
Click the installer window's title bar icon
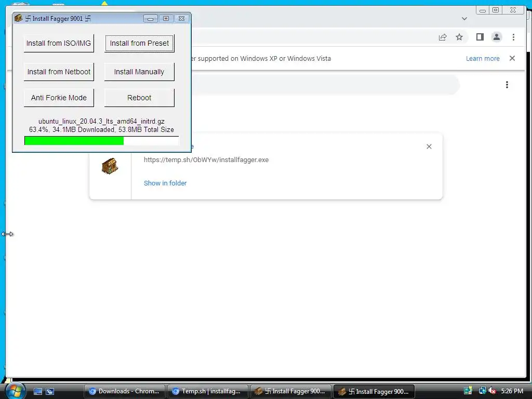pyautogui.click(x=18, y=18)
